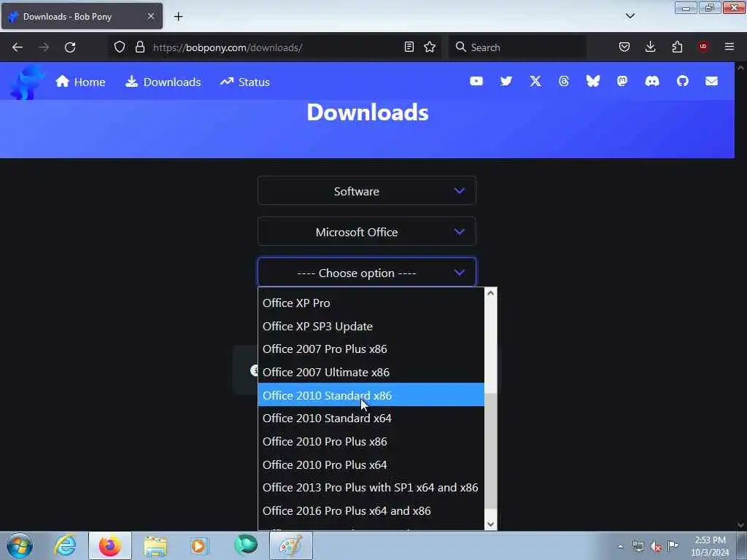Choose Office 2010 Standard x86
The width and height of the screenshot is (747, 560).
[x=371, y=395]
